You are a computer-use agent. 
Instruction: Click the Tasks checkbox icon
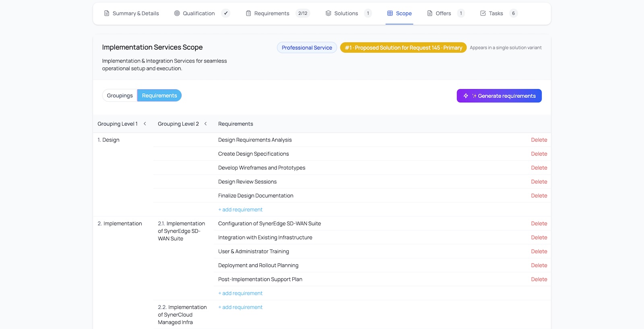click(x=483, y=13)
